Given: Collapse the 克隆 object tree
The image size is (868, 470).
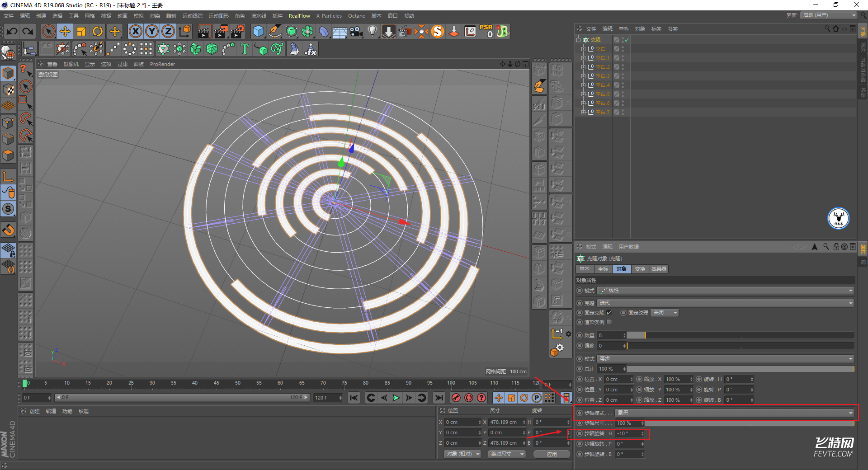Looking at the screenshot, I should [578, 40].
